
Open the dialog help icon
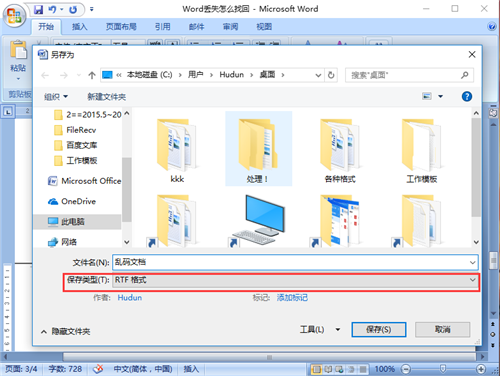(467, 96)
